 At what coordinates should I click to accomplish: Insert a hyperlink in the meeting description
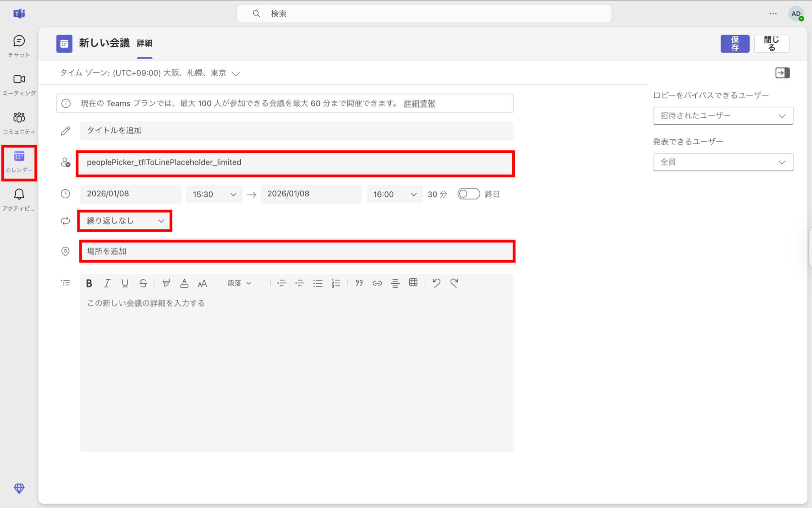(377, 283)
